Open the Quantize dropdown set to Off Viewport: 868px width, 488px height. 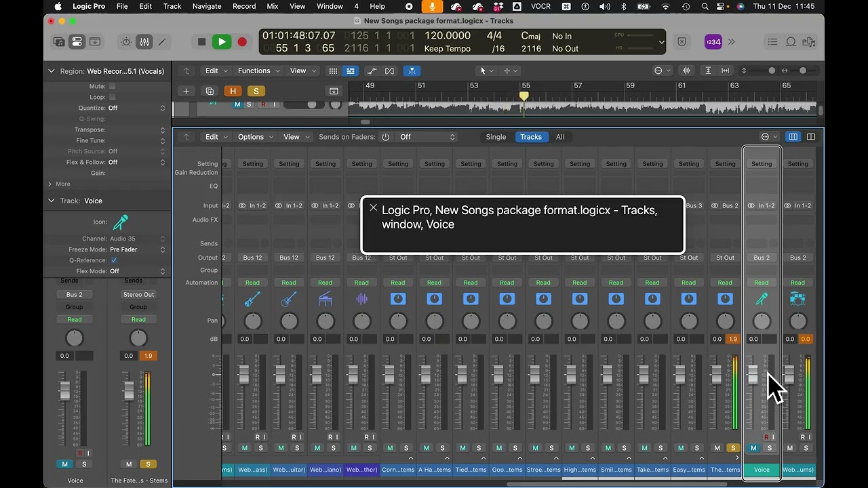tap(137, 108)
